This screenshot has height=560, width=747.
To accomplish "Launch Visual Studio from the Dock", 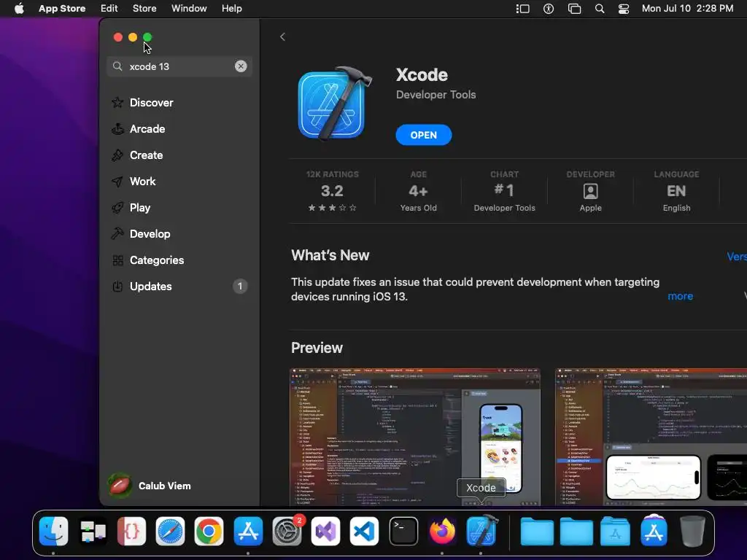I will click(x=326, y=532).
